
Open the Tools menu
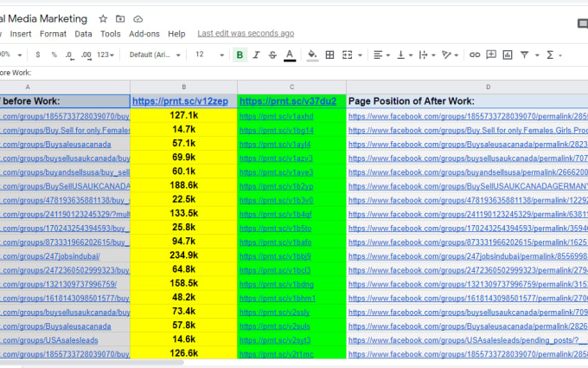pos(111,34)
